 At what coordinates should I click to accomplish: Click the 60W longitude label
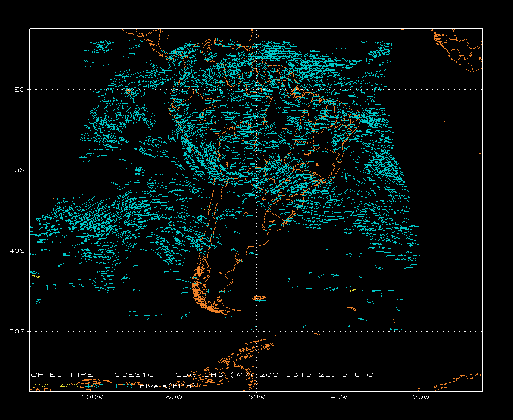click(257, 397)
